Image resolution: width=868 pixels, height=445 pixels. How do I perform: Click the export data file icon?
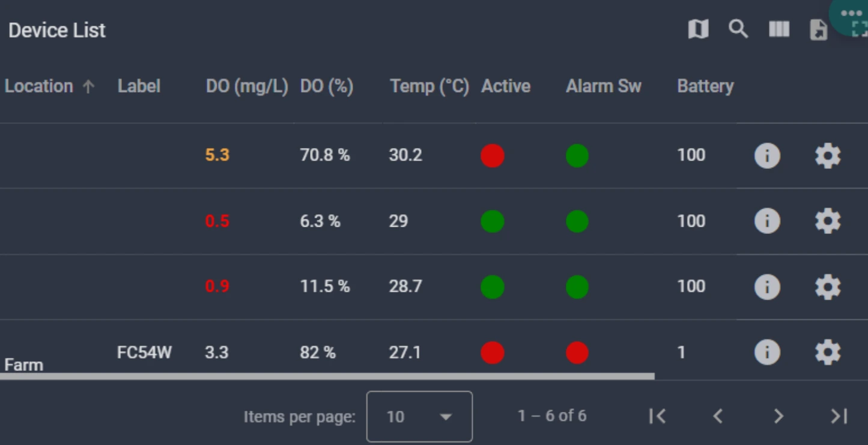pyautogui.click(x=819, y=29)
